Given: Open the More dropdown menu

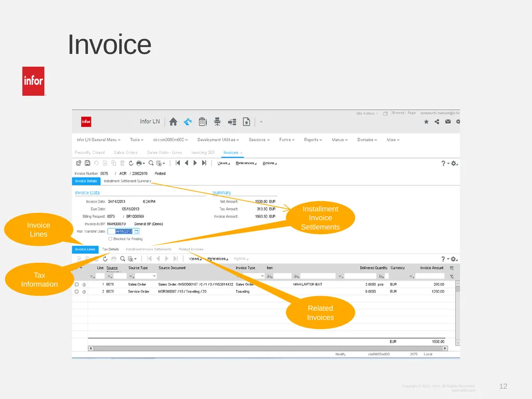Looking at the screenshot, I should pyautogui.click(x=393, y=140).
